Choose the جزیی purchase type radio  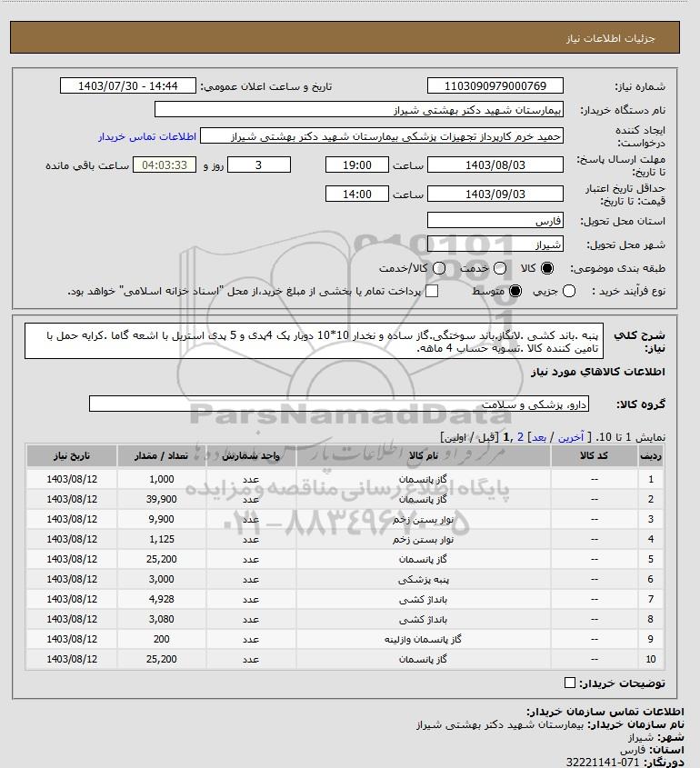click(569, 292)
